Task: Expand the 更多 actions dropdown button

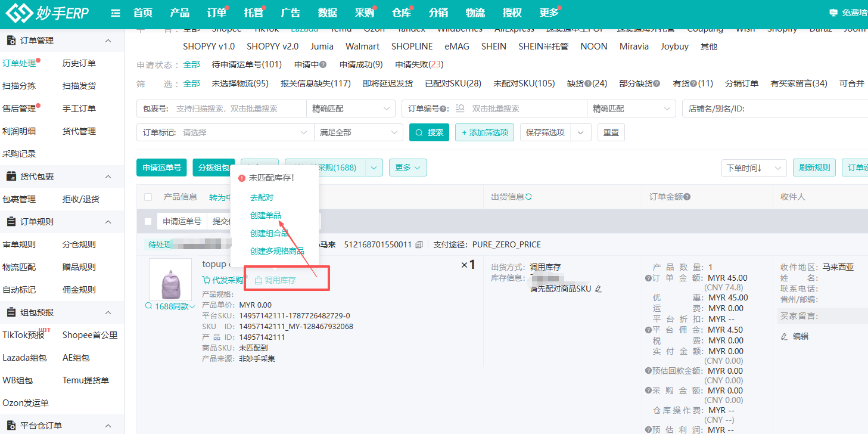Action: tap(408, 168)
